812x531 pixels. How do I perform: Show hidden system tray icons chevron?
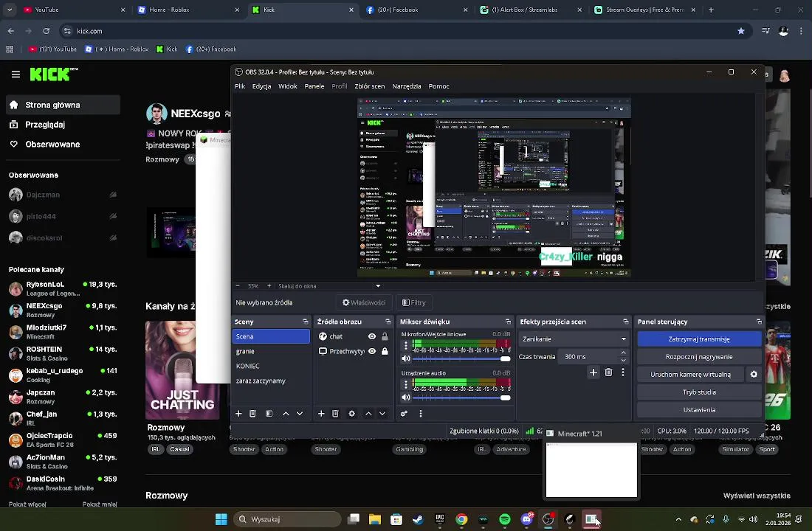(678, 519)
